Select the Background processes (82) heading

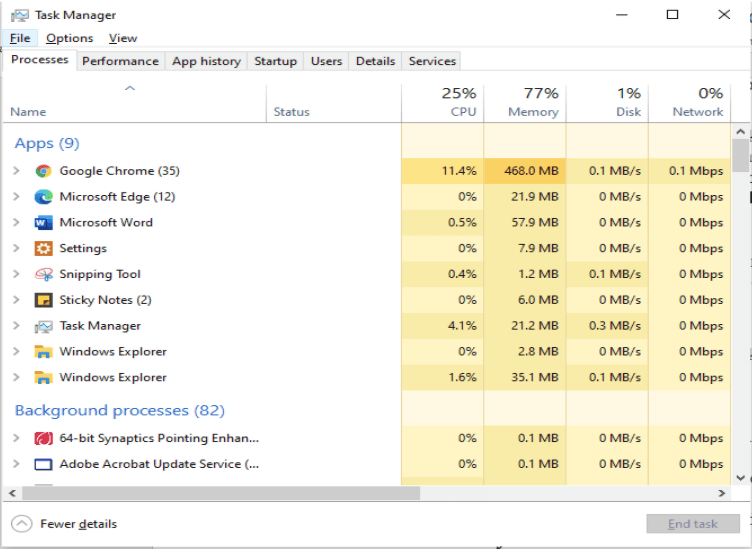pos(120,410)
